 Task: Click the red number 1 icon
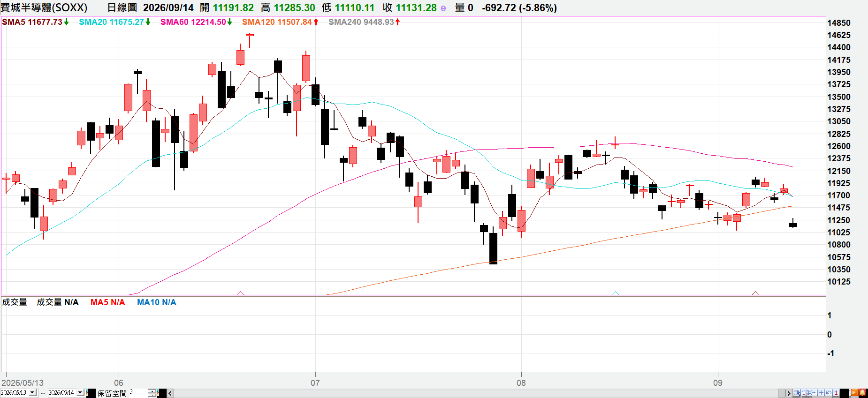[836, 392]
